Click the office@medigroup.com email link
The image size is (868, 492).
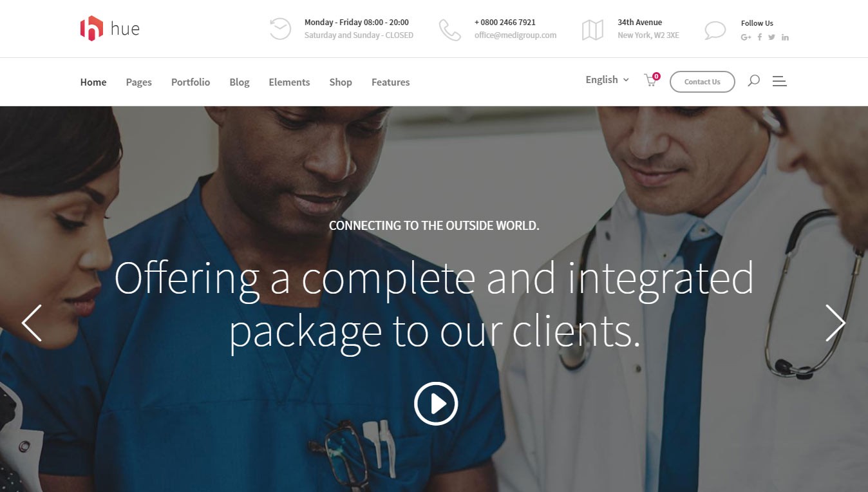pos(515,35)
